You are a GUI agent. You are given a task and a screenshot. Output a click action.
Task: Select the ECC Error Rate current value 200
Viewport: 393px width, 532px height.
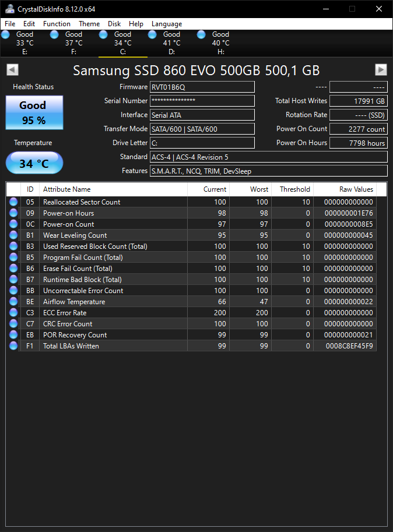220,313
